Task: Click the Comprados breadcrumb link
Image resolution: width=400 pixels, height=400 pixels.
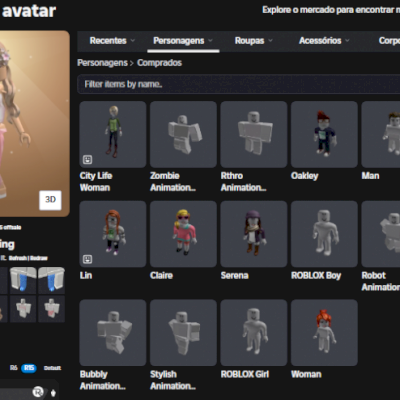Action: click(x=159, y=63)
